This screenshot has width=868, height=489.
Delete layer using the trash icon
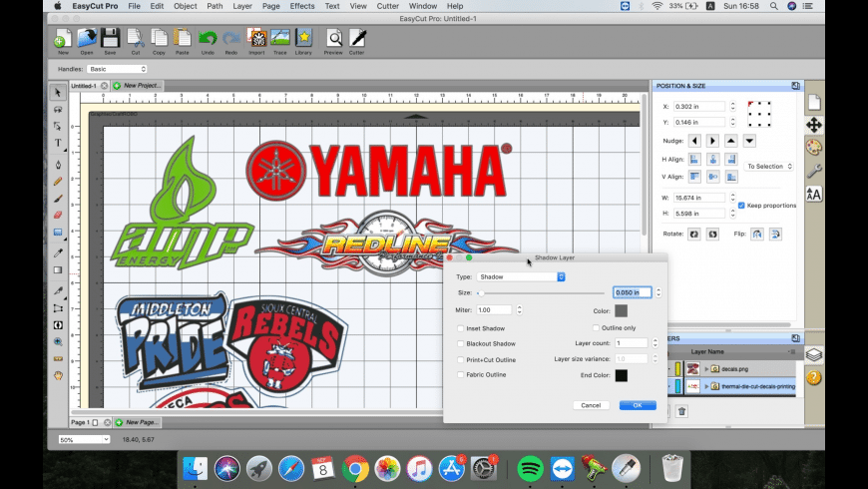tap(682, 411)
